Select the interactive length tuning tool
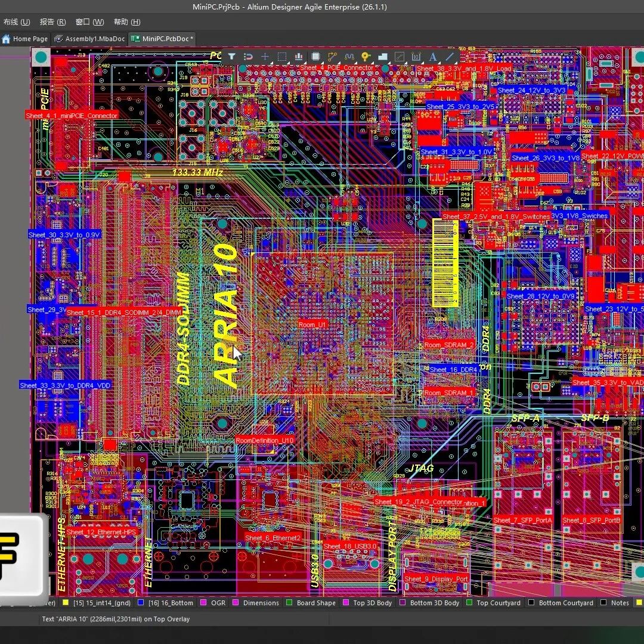644x644 pixels. pyautogui.click(x=349, y=57)
